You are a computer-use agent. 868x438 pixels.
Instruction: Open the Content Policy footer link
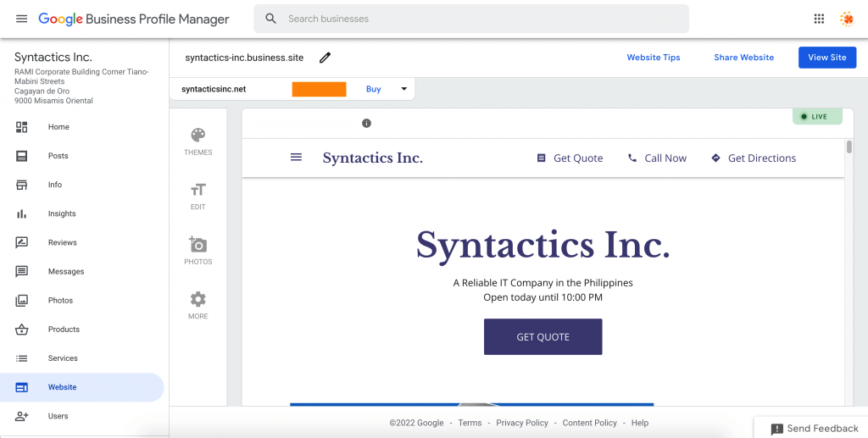590,423
